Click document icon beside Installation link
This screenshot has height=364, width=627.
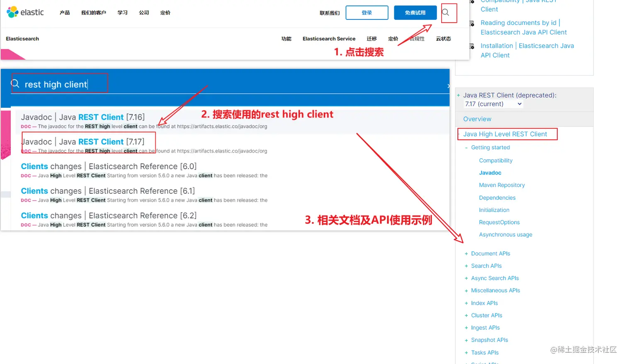(472, 46)
